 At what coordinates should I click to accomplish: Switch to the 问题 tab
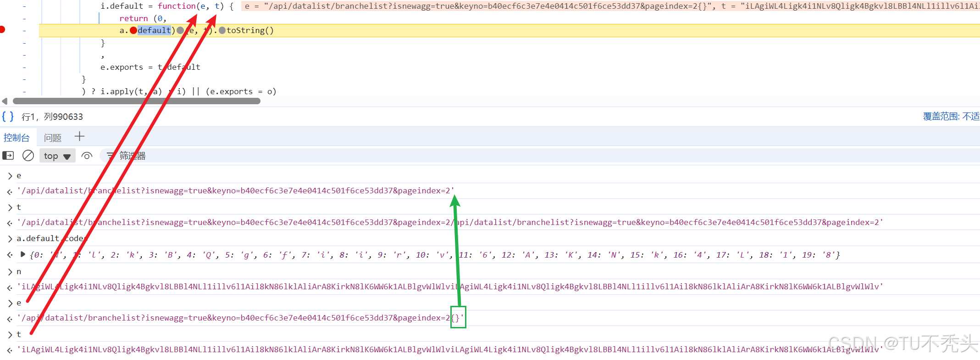(x=53, y=138)
